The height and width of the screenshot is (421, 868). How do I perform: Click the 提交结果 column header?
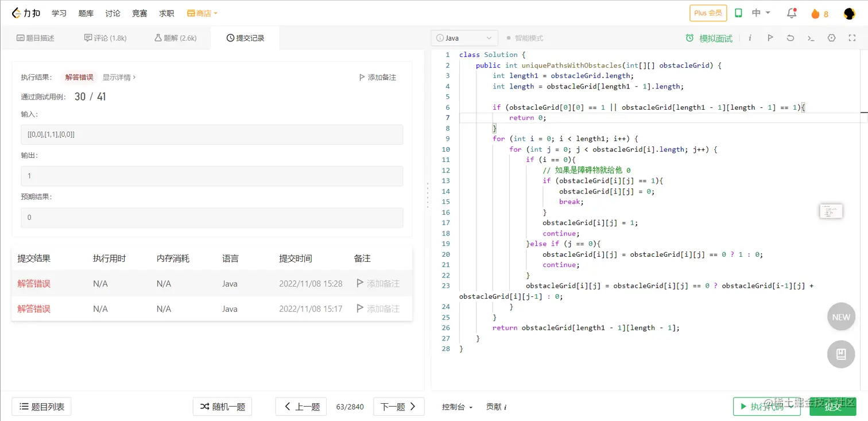34,258
